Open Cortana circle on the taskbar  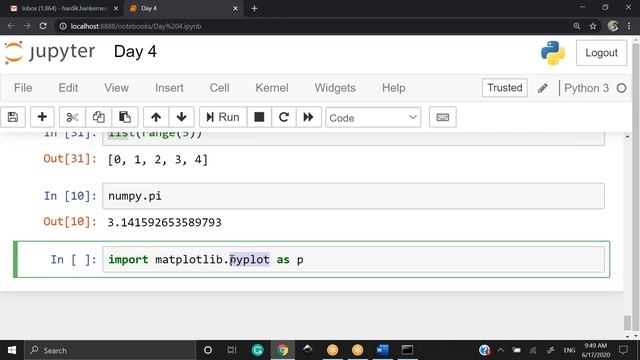pos(207,350)
